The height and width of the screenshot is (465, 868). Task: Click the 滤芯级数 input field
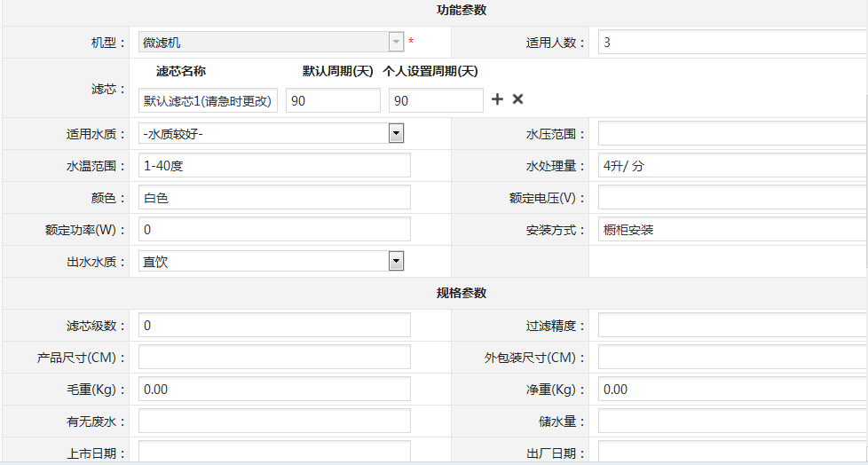[x=274, y=325]
